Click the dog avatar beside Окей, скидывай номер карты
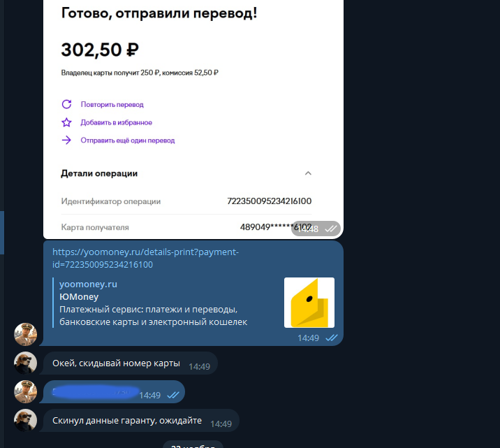Screen dimensions: 500x448 [26, 363]
